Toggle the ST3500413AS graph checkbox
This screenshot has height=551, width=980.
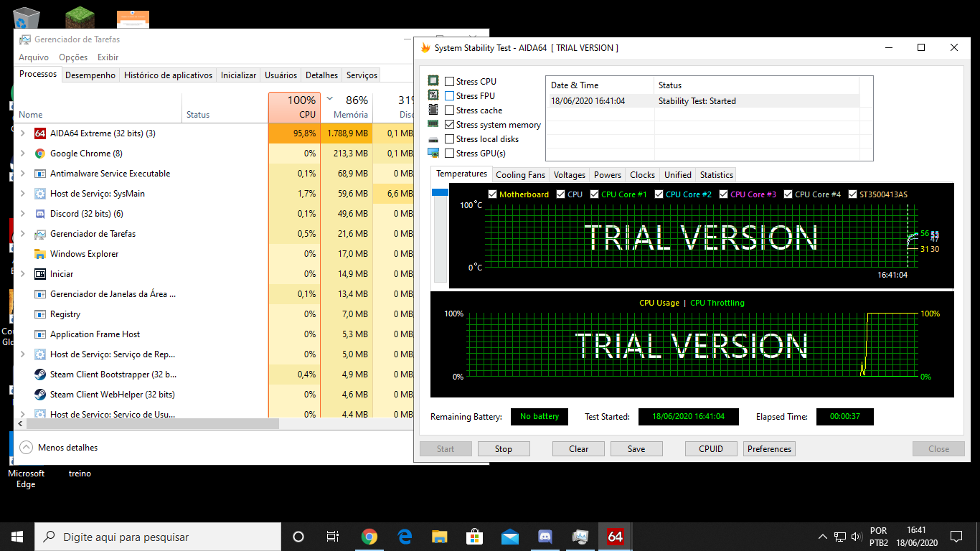click(x=852, y=194)
